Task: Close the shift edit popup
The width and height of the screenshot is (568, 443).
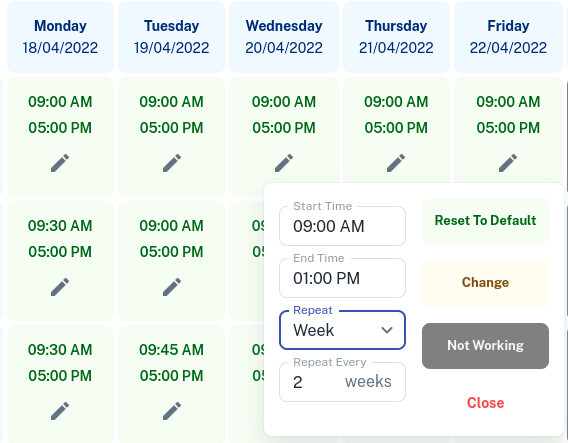Action: pyautogui.click(x=485, y=403)
